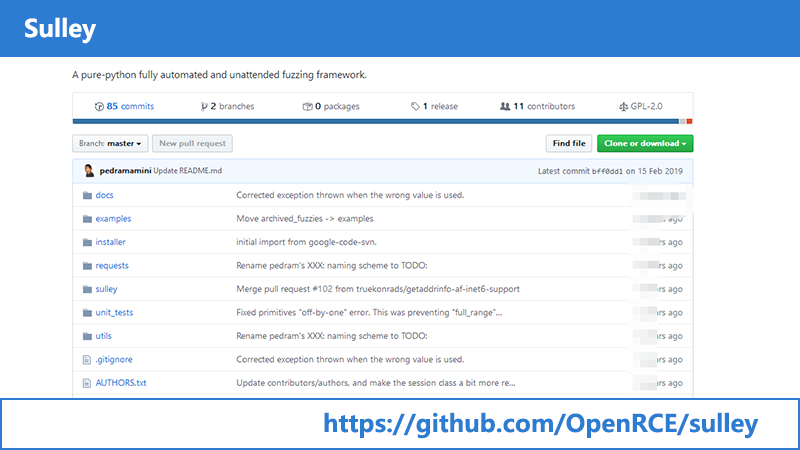800x450 pixels.
Task: Click the Find file button
Action: pos(569,143)
